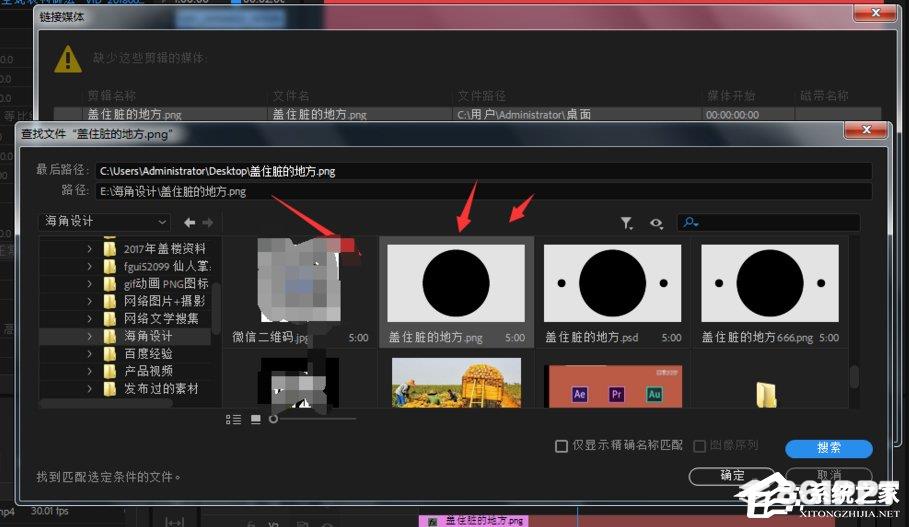Select the pink 盖住脏的地方.png timeline clip
Viewport: 909px width, 527px height.
tap(473, 521)
